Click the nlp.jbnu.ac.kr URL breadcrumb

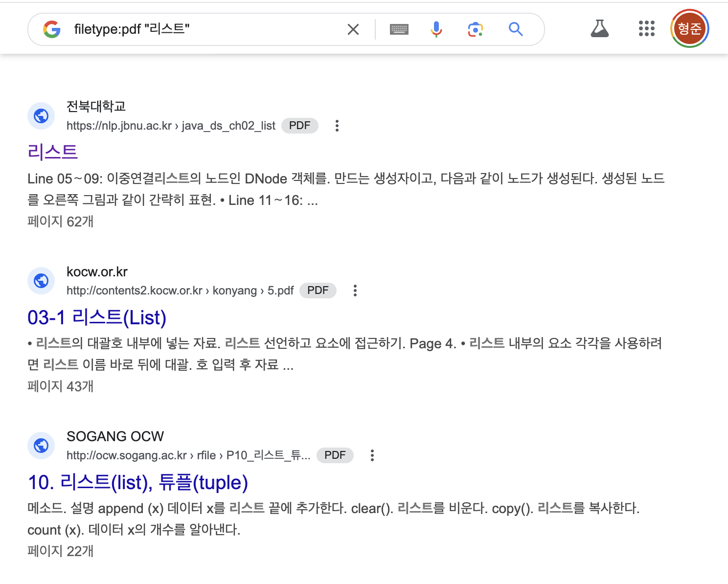point(171,126)
